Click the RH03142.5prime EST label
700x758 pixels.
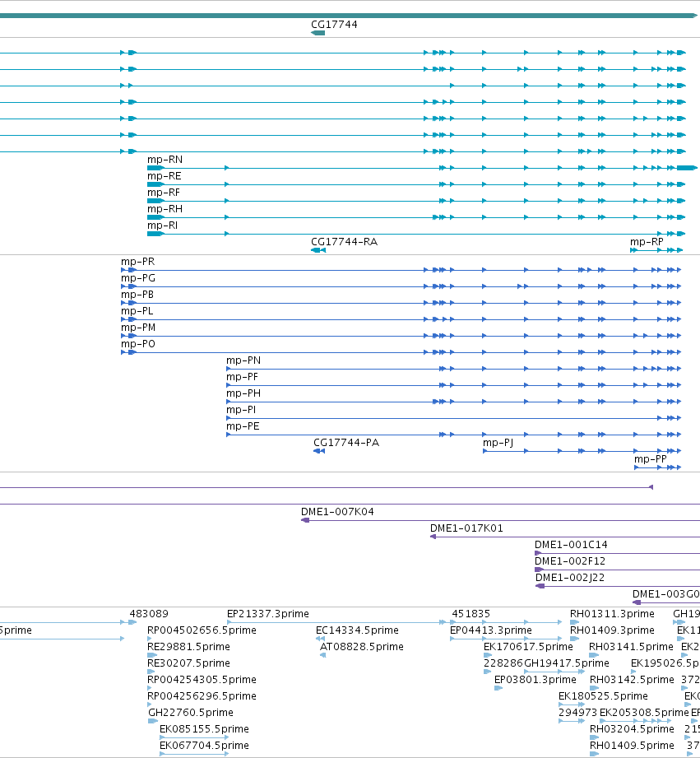tap(632, 679)
